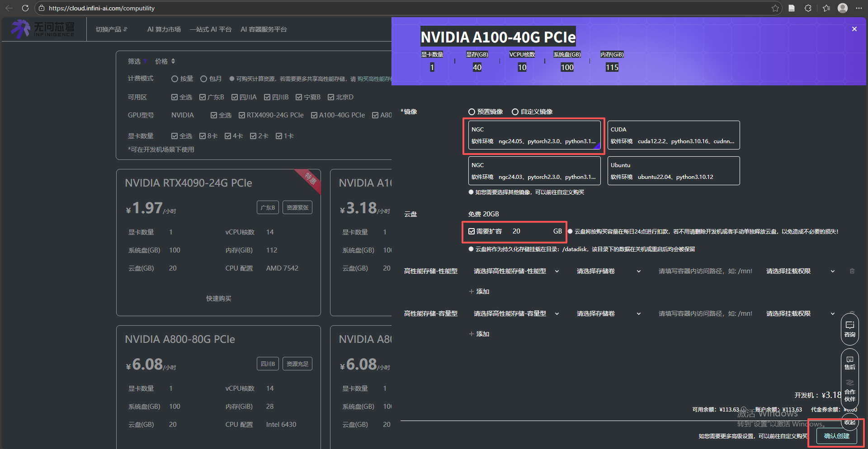Click the Infinigence logo

click(x=43, y=29)
